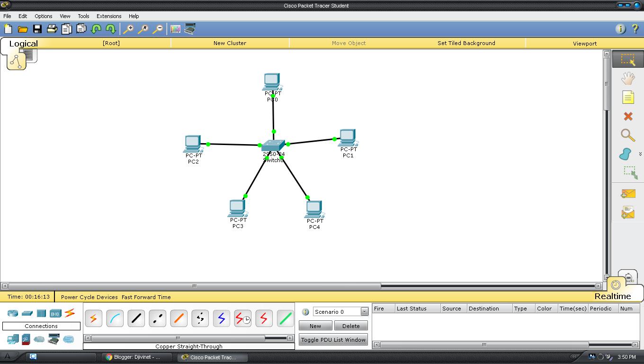Click Fast Forward Time
Image resolution: width=644 pixels, height=364 pixels.
pyautogui.click(x=146, y=297)
